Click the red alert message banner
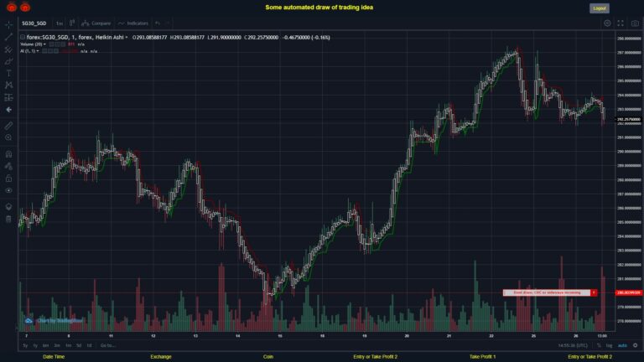Viewport: 644px width, 362px height. [x=547, y=292]
